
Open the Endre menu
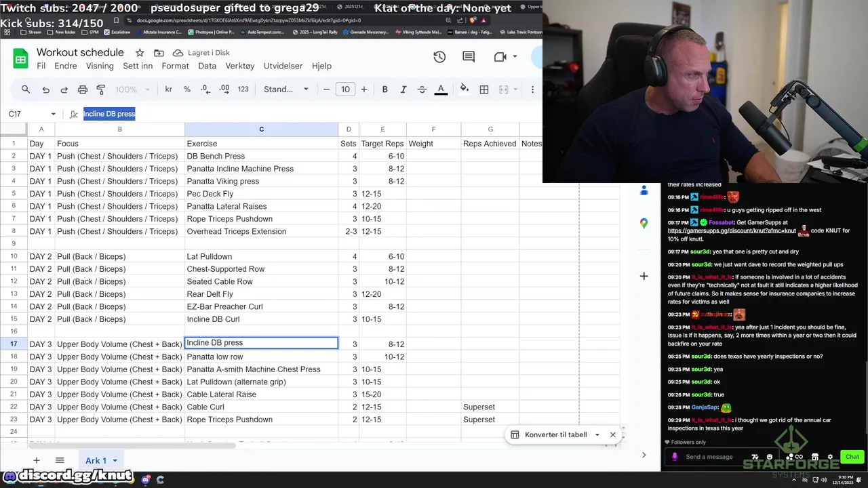point(66,66)
